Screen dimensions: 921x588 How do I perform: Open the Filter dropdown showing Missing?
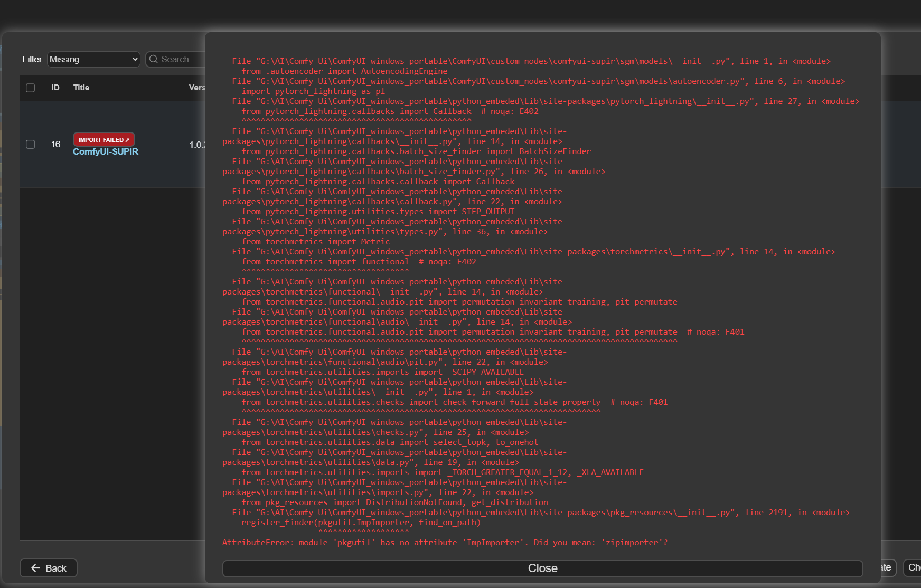93,59
